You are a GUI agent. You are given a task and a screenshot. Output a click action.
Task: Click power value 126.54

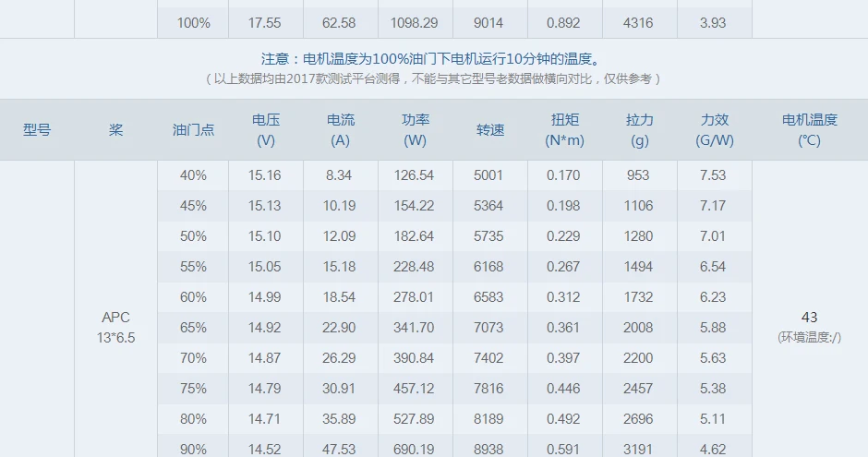tap(414, 175)
